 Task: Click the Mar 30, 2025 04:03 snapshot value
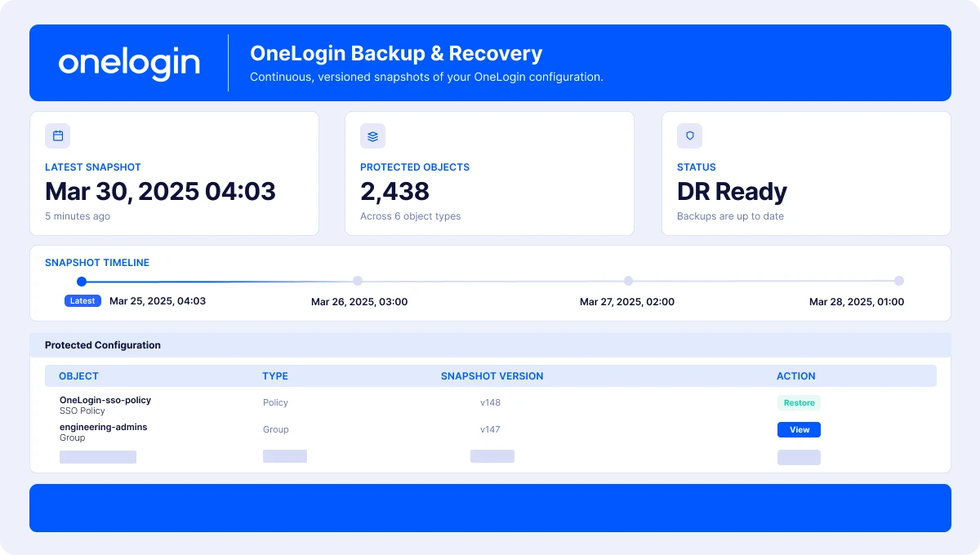(160, 191)
